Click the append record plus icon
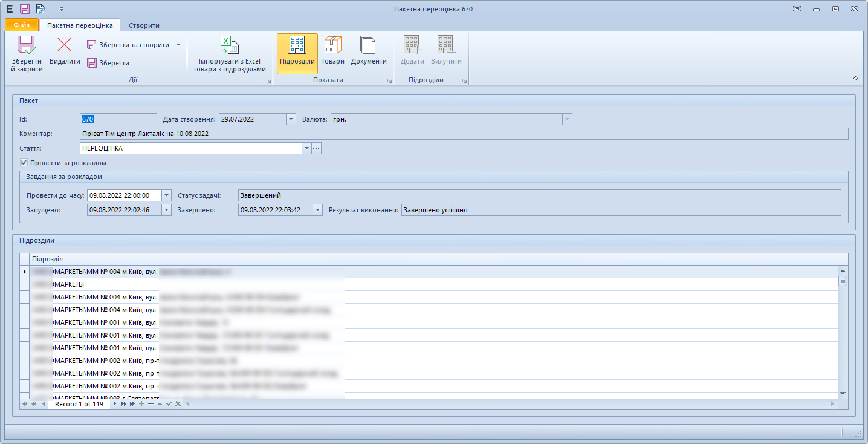The height and width of the screenshot is (444, 868). click(141, 403)
